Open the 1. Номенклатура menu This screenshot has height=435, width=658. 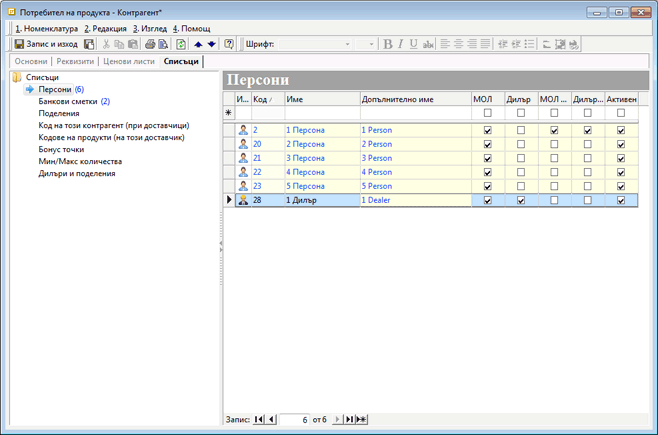coord(47,29)
